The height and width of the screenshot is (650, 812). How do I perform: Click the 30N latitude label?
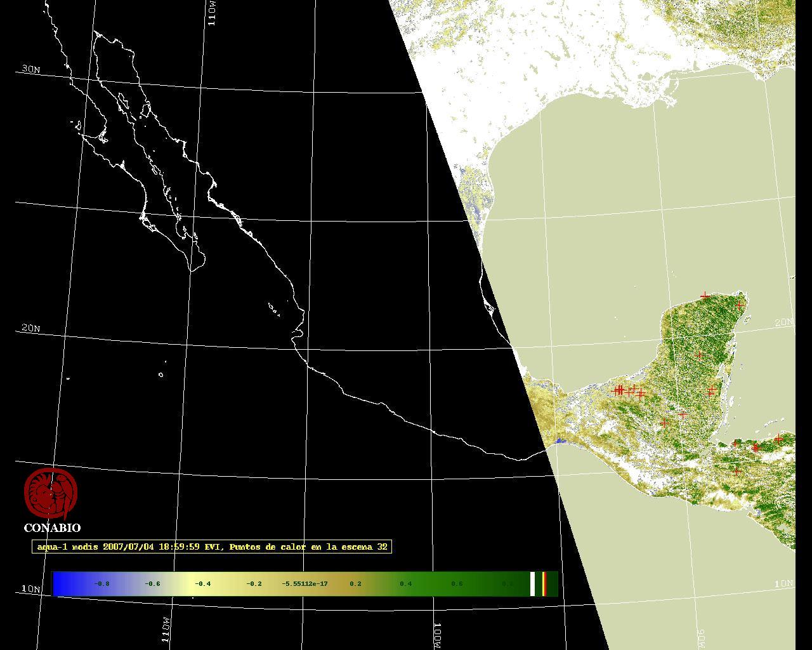(x=30, y=69)
